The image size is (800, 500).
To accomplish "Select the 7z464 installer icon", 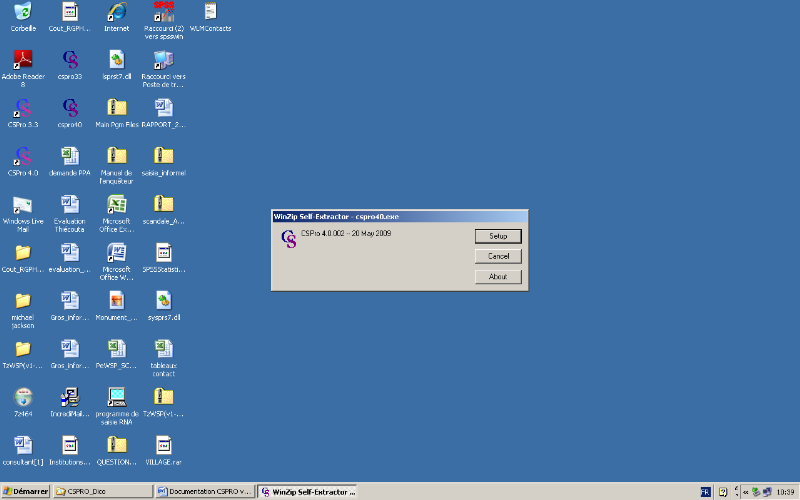I will point(23,402).
